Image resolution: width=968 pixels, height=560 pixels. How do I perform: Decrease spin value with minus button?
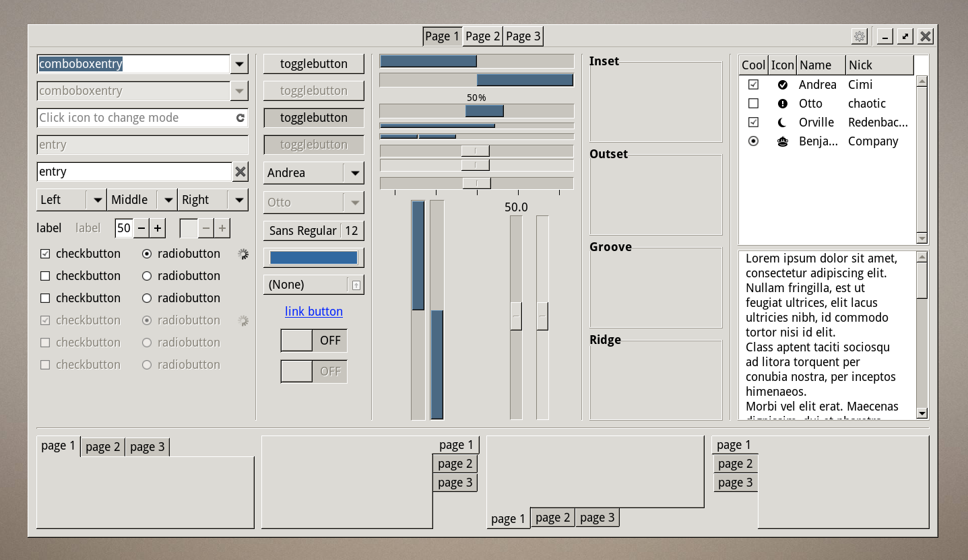tap(141, 228)
